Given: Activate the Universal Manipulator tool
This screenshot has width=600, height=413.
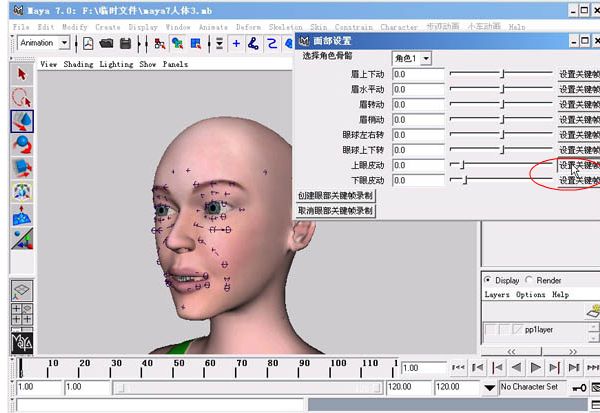Looking at the screenshot, I should [22, 191].
